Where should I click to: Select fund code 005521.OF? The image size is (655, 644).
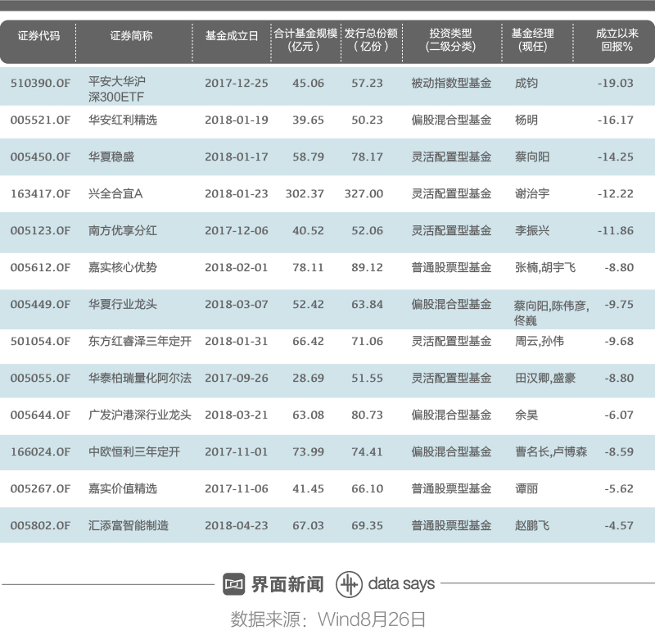tap(40, 120)
